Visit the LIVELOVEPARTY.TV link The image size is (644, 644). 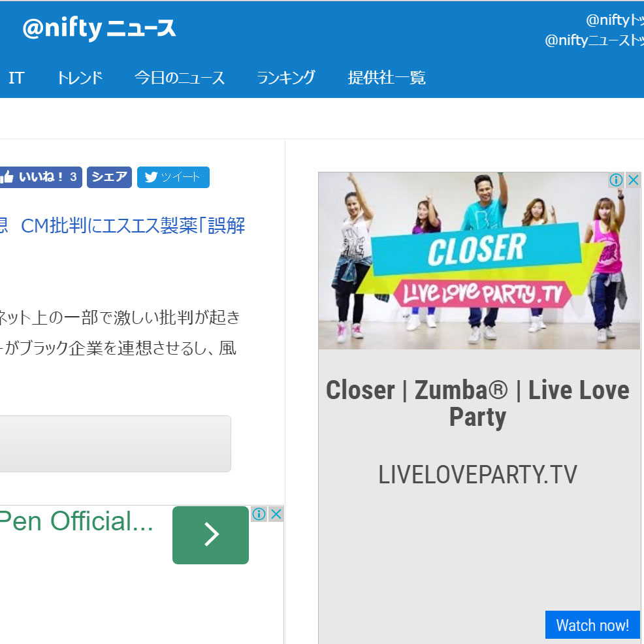coord(477,475)
